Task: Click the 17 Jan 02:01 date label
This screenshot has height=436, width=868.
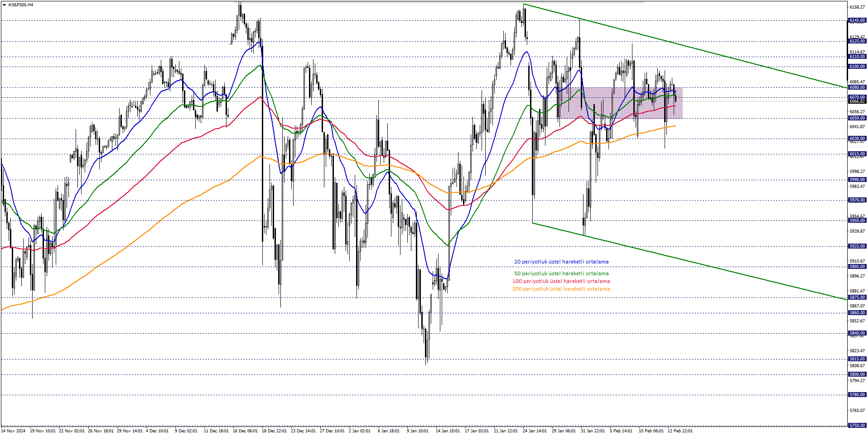Action: (477, 431)
